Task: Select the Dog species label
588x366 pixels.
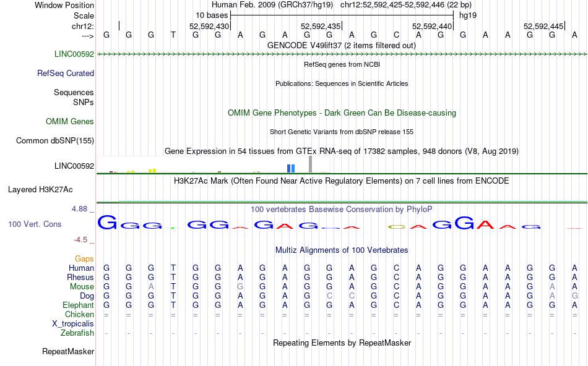Action: click(x=87, y=296)
